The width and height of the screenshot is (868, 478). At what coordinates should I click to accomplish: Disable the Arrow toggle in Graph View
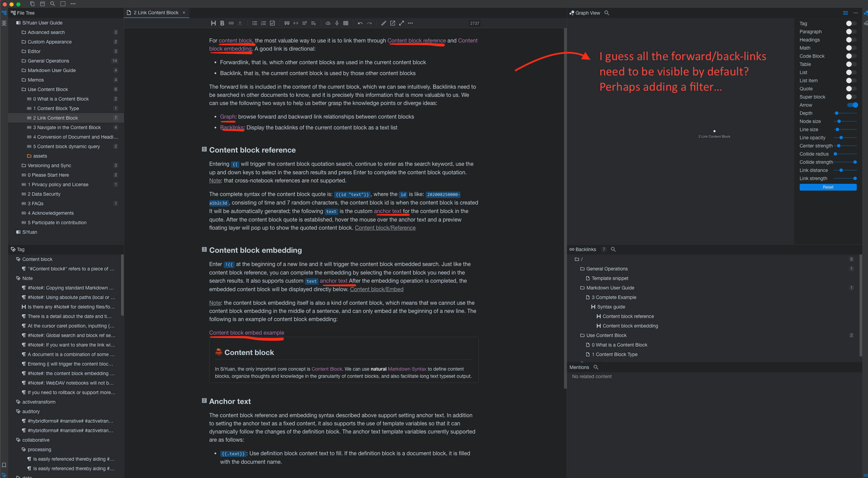point(853,105)
